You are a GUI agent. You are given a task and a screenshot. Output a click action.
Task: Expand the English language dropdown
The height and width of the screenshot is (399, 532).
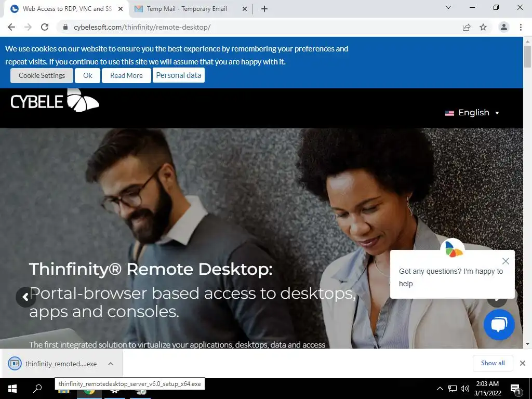[472, 113]
